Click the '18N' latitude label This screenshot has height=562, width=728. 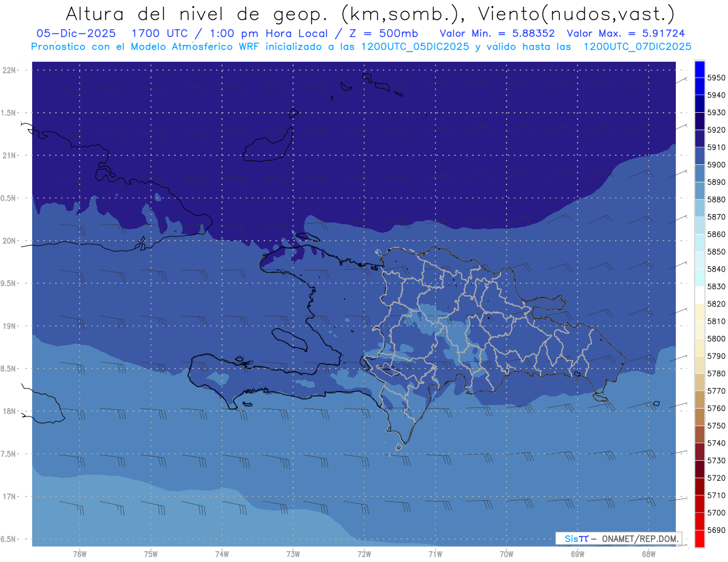click(x=9, y=411)
